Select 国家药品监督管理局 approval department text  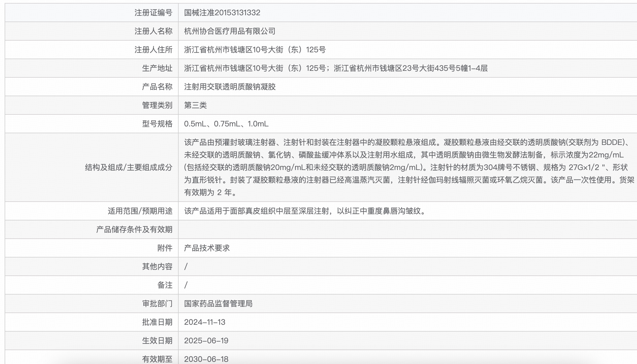coord(218,304)
